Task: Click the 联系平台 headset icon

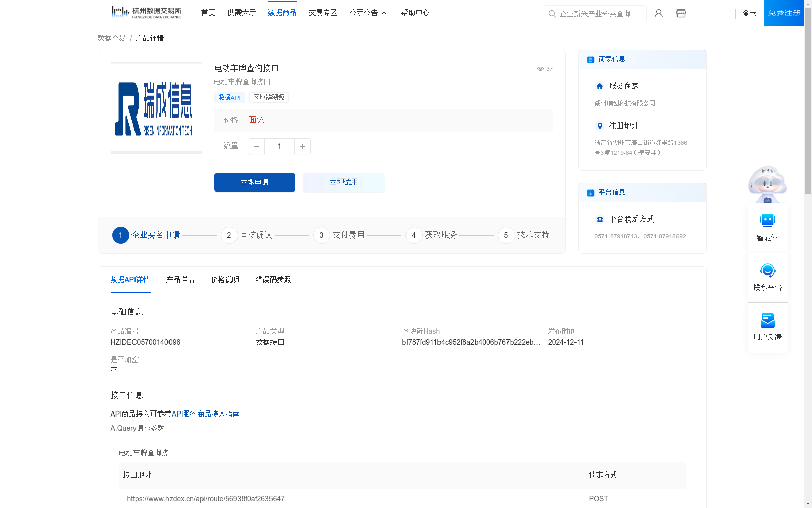Action: point(768,270)
